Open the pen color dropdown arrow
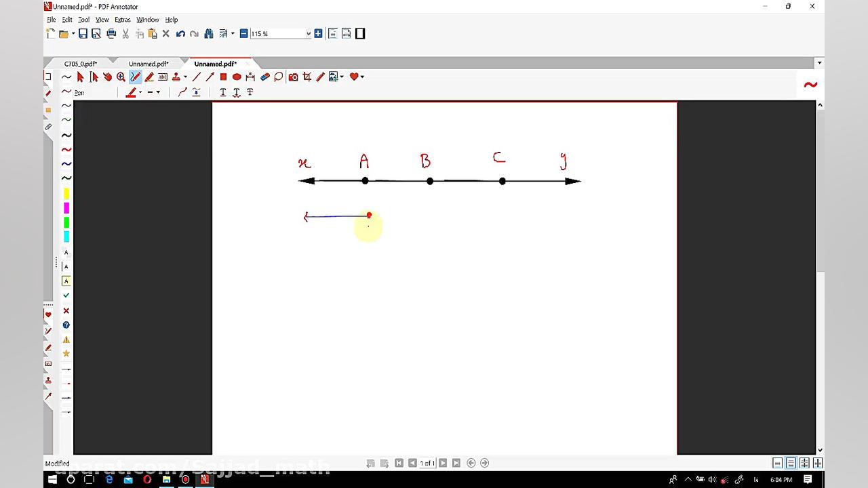The height and width of the screenshot is (488, 868). tap(140, 92)
